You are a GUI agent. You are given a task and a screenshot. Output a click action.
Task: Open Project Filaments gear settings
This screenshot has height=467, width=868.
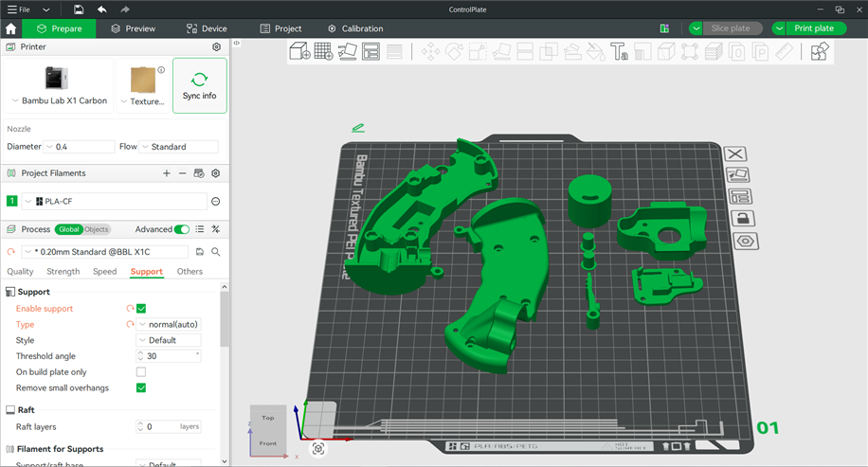click(216, 173)
